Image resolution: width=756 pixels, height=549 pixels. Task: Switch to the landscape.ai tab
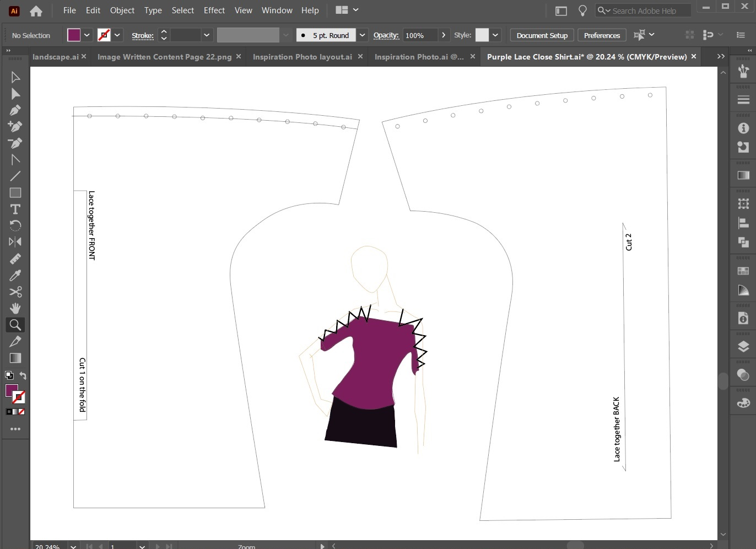click(x=55, y=57)
